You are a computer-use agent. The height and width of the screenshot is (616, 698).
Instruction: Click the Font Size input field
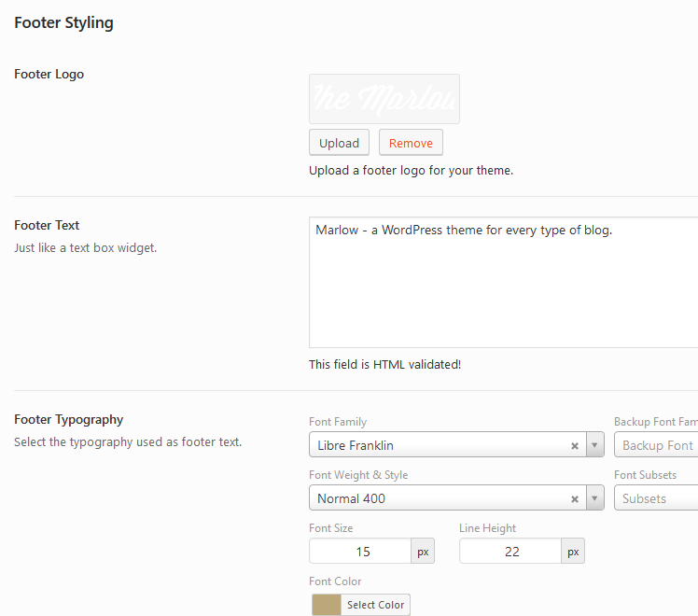click(360, 552)
